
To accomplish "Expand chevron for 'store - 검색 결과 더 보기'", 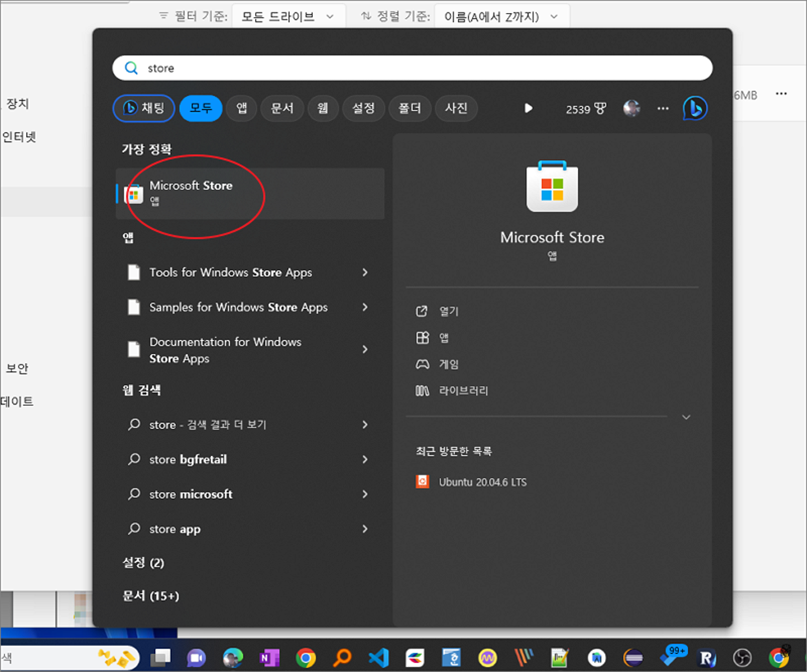I will coord(365,425).
